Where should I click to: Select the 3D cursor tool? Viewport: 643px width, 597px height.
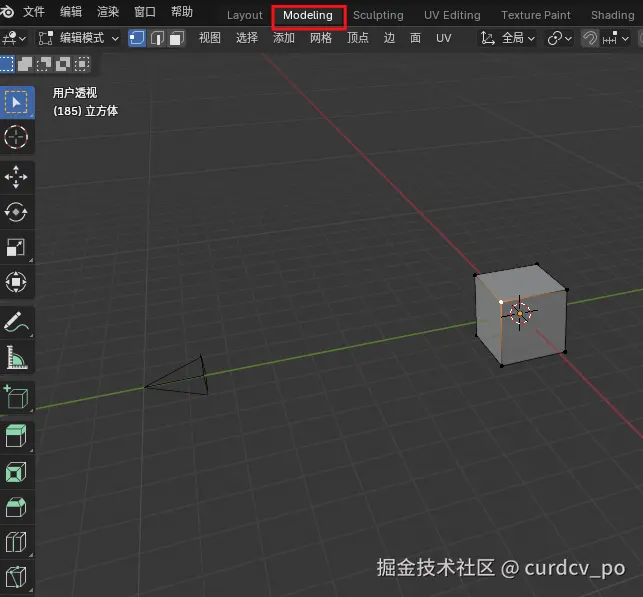tap(16, 137)
